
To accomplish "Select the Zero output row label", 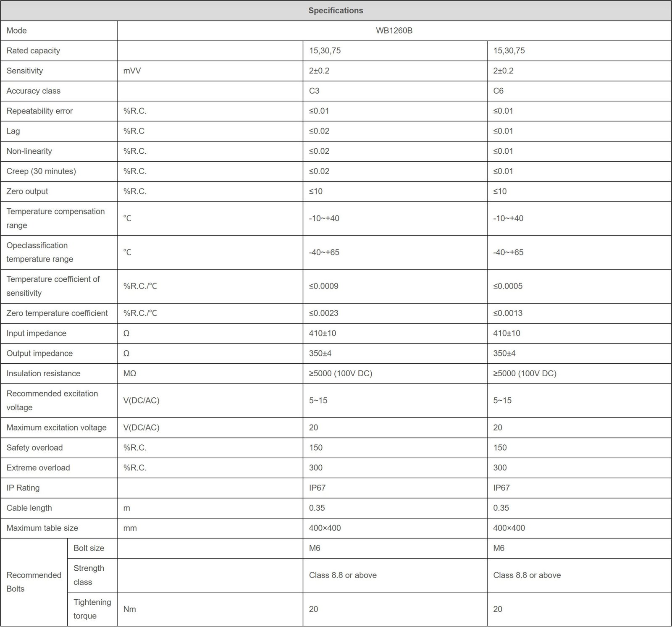I will tap(27, 192).
